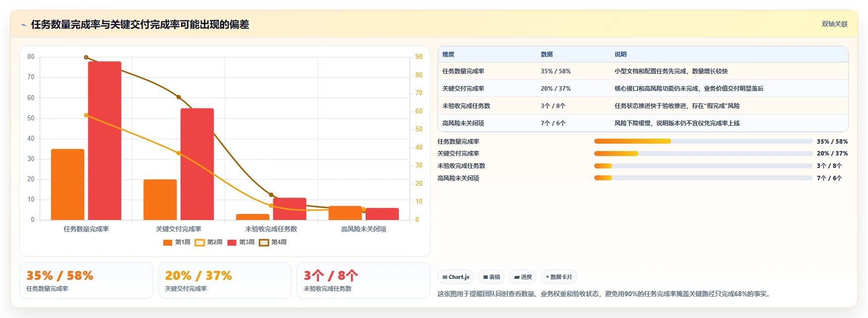Click the orange bar in 高风险未关闭项 group
Viewport: 868px width, 318px height.
pos(345,213)
